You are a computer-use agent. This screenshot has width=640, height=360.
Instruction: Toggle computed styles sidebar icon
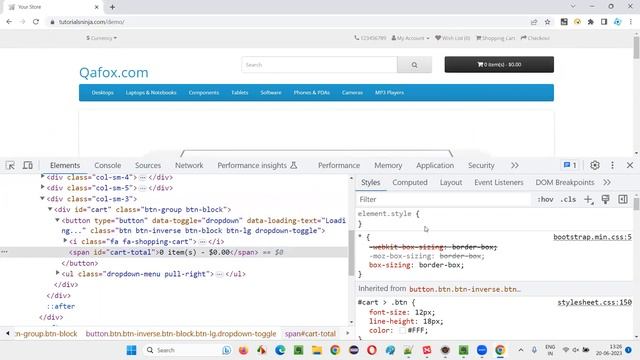click(x=623, y=200)
